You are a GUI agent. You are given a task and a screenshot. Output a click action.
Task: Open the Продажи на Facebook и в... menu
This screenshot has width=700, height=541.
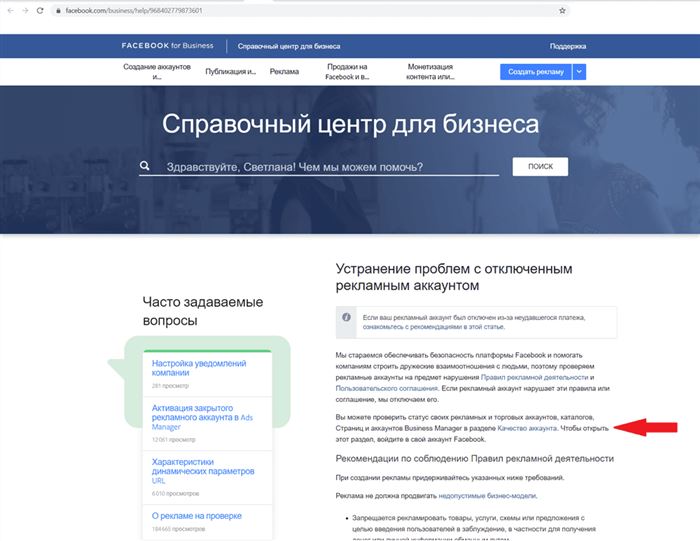(x=347, y=71)
